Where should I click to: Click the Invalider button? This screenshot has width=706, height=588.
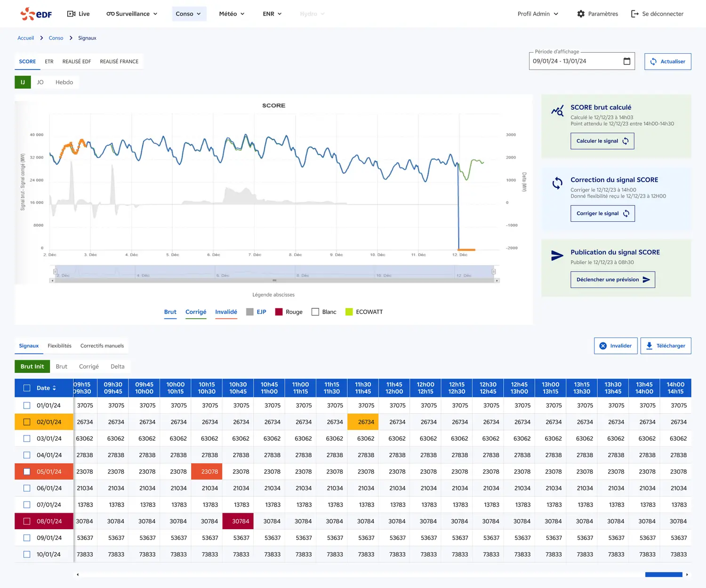(x=616, y=346)
